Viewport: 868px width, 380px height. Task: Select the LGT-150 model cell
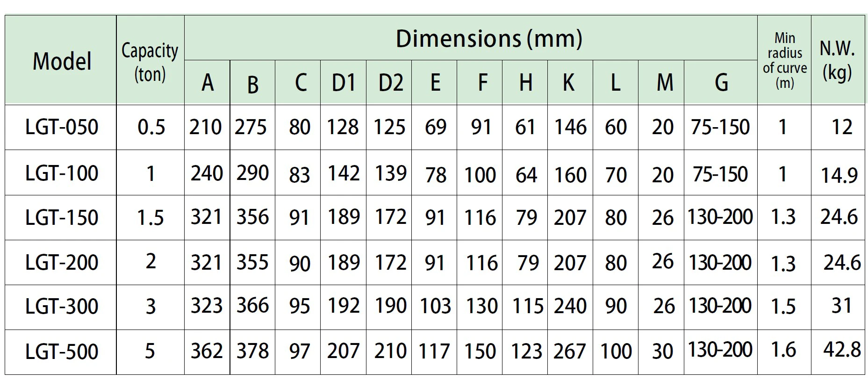click(61, 218)
